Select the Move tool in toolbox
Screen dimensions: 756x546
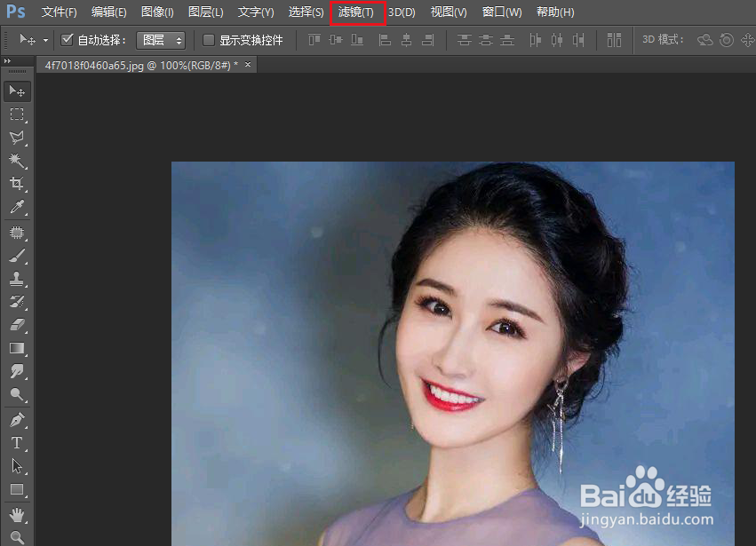tap(18, 91)
